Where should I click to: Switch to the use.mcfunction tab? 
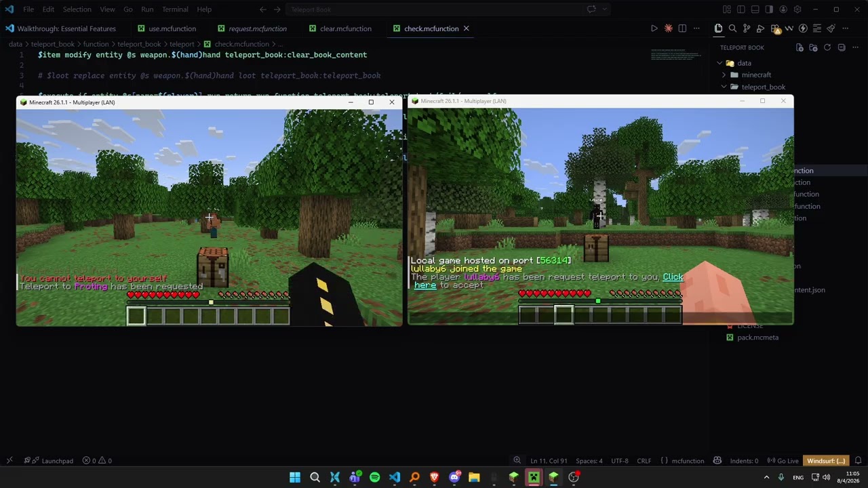tap(166, 28)
